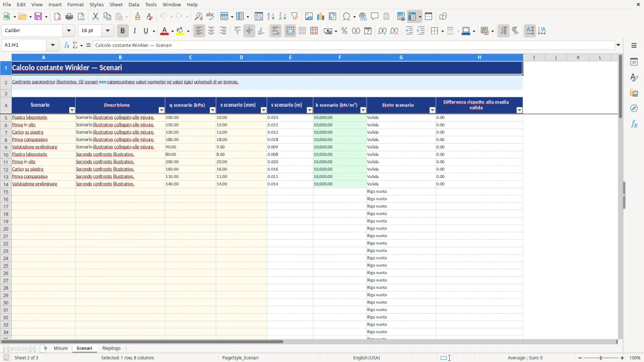Click the Sort Ascending icon
Viewport: 644px width, 362px height.
tap(271, 17)
